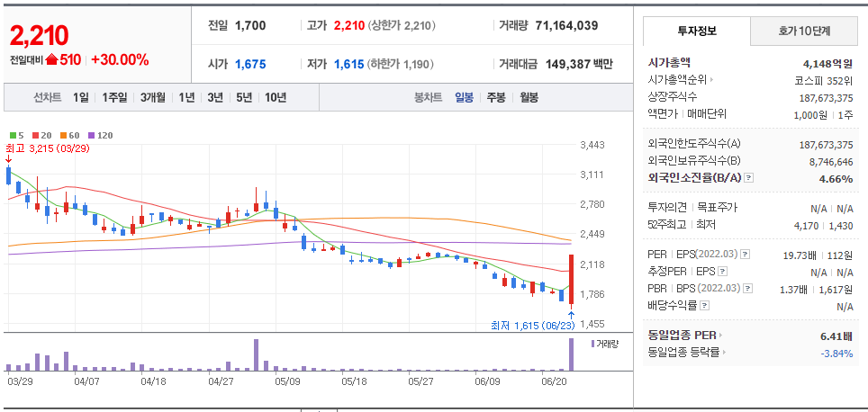Click the 03/29 date label on axis
The image size is (868, 412).
coord(20,381)
